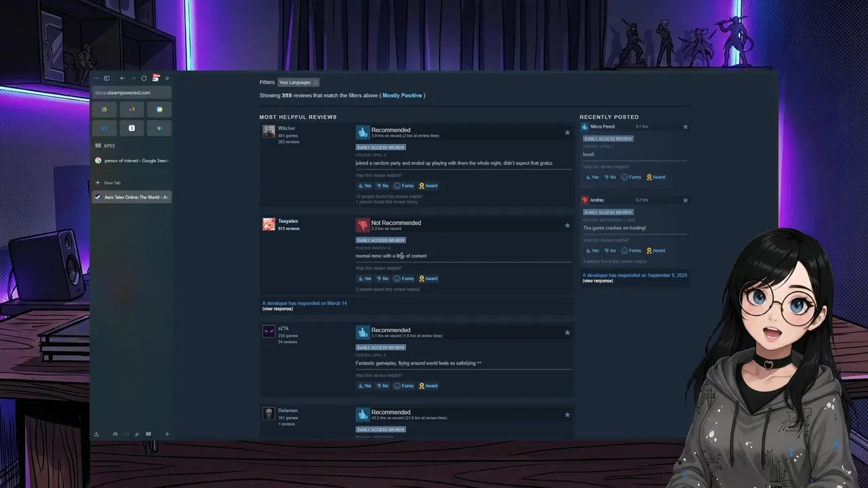Remove the Your Languages filter
This screenshot has width=868, height=488.
click(x=315, y=83)
